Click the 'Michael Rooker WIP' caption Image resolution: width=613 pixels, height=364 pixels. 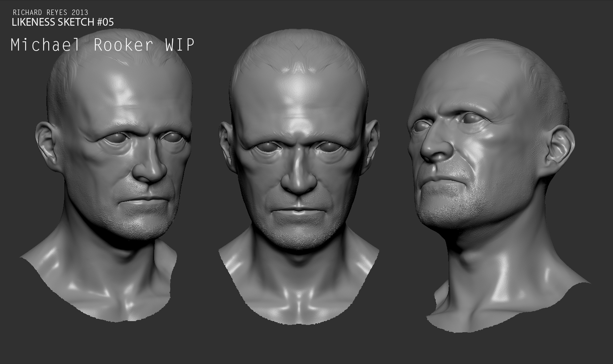click(x=103, y=45)
